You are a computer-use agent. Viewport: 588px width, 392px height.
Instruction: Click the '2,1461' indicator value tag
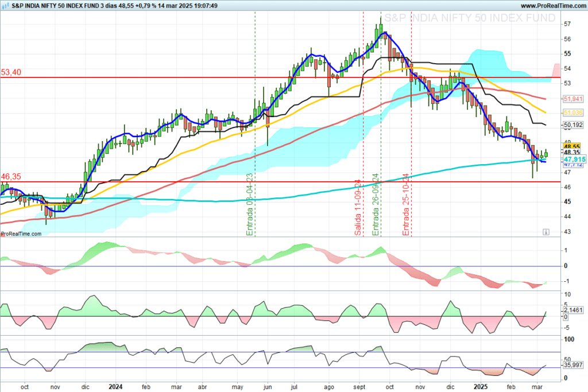[573, 310]
